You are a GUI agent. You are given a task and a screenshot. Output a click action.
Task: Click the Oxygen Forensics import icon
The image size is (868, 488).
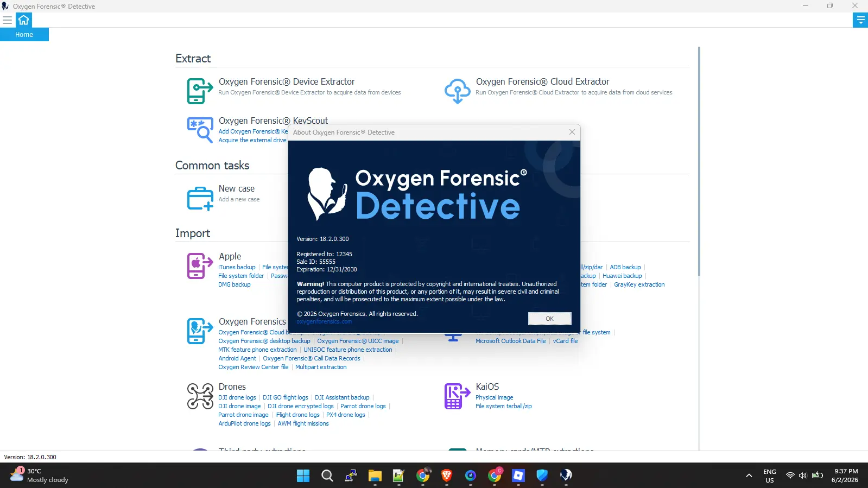tap(200, 331)
